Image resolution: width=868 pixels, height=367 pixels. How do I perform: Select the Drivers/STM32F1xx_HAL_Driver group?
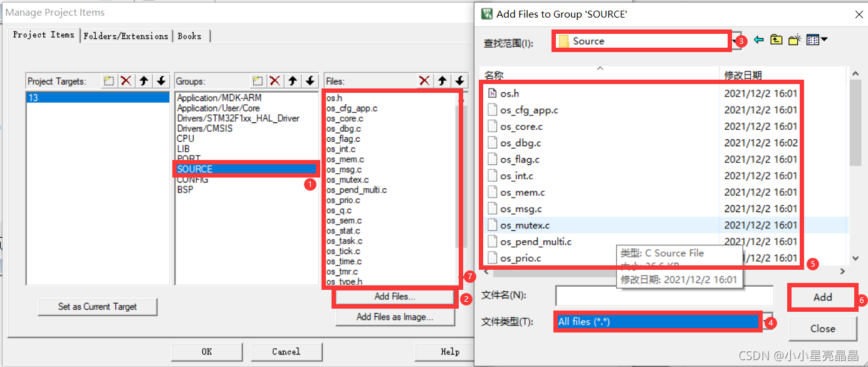tap(238, 118)
